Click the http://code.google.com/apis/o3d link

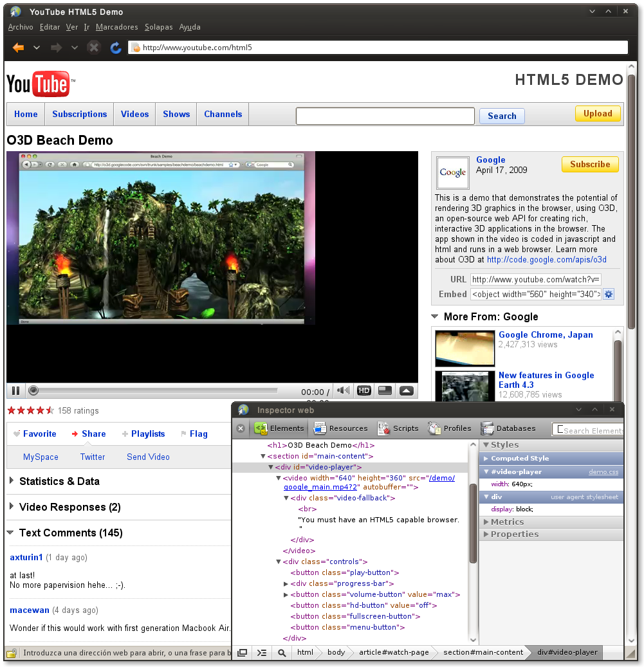[x=547, y=259]
